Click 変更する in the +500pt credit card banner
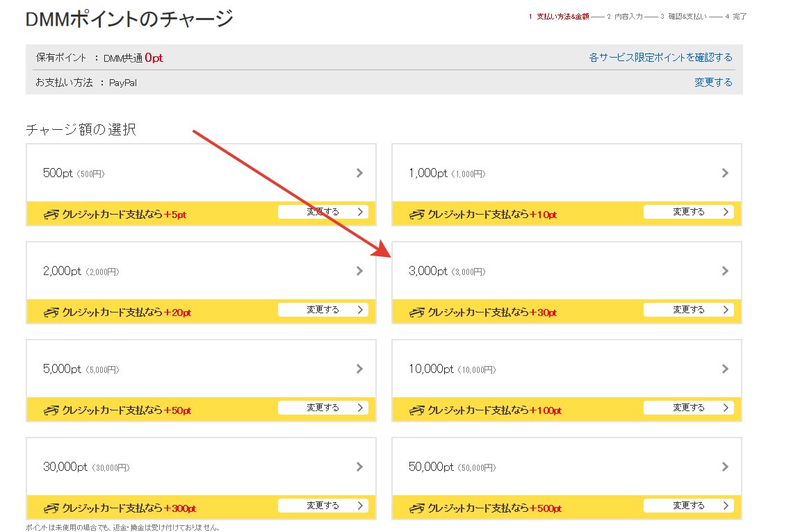 [x=689, y=506]
